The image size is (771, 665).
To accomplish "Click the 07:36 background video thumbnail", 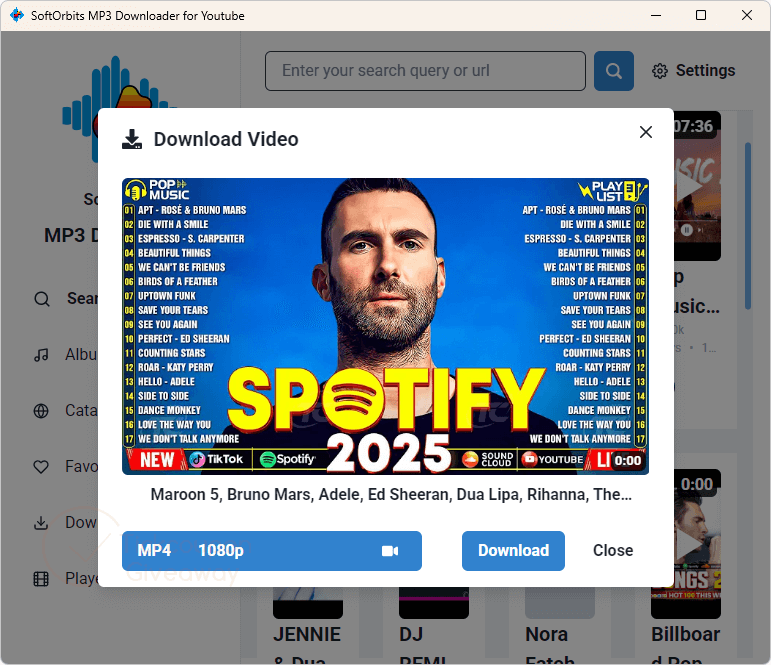I will point(697,186).
